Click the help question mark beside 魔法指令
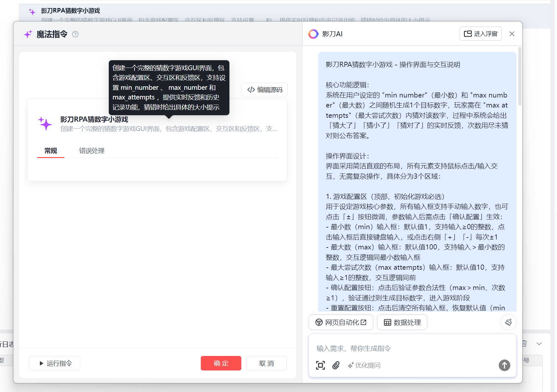Screen dimensions: 557x392 point(75,34)
